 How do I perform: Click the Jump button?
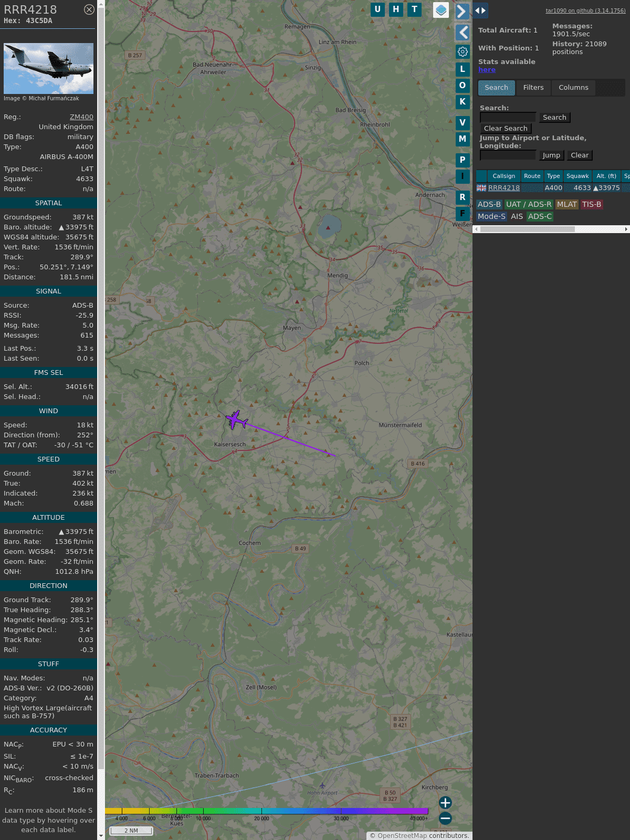[551, 155]
